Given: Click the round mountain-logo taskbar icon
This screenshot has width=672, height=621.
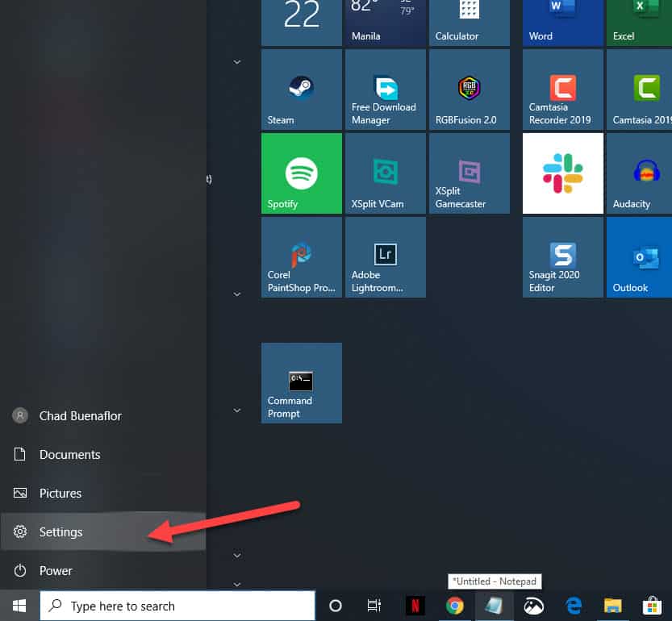Looking at the screenshot, I should pyautogui.click(x=533, y=606).
